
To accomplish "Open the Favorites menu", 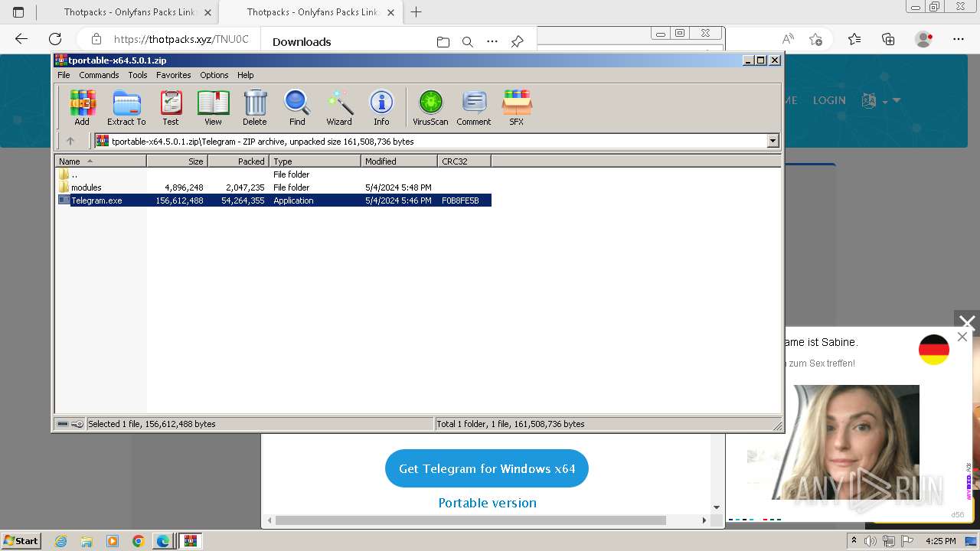I will coord(174,75).
